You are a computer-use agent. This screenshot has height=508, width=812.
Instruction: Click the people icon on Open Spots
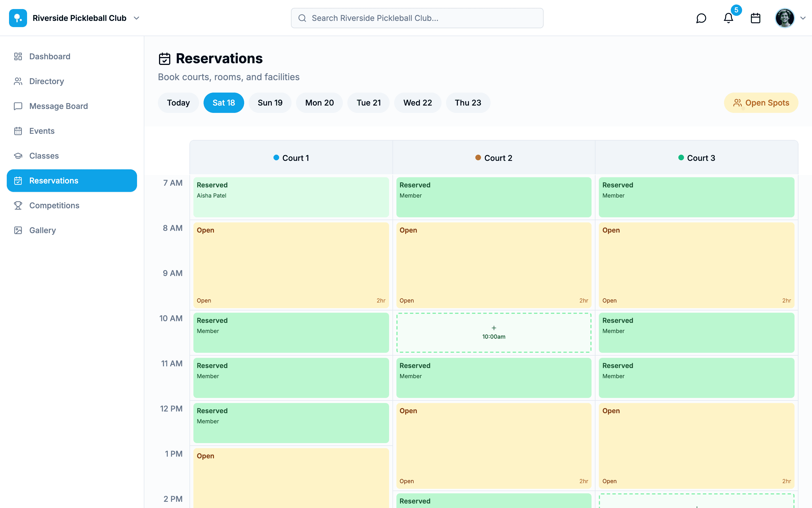738,103
